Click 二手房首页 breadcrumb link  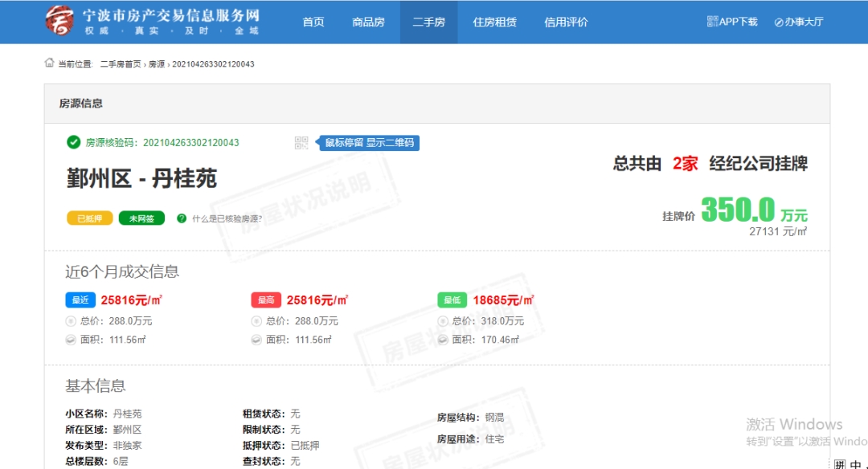(x=121, y=64)
